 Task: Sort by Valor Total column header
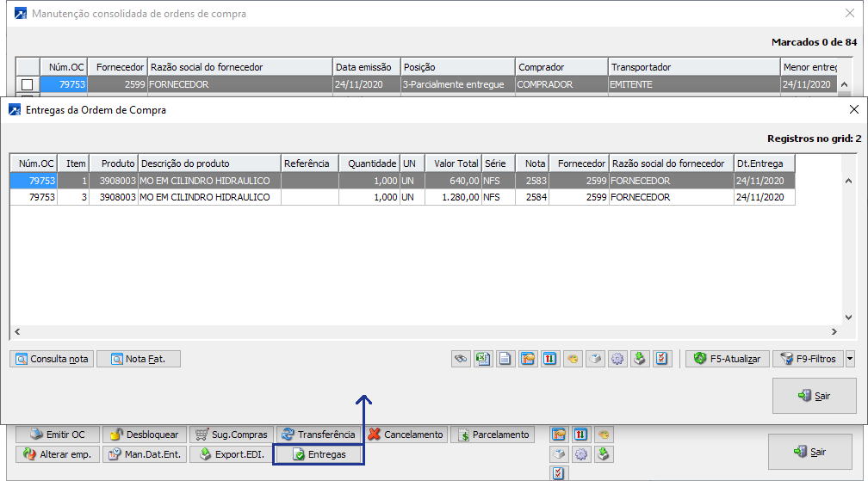pos(453,163)
